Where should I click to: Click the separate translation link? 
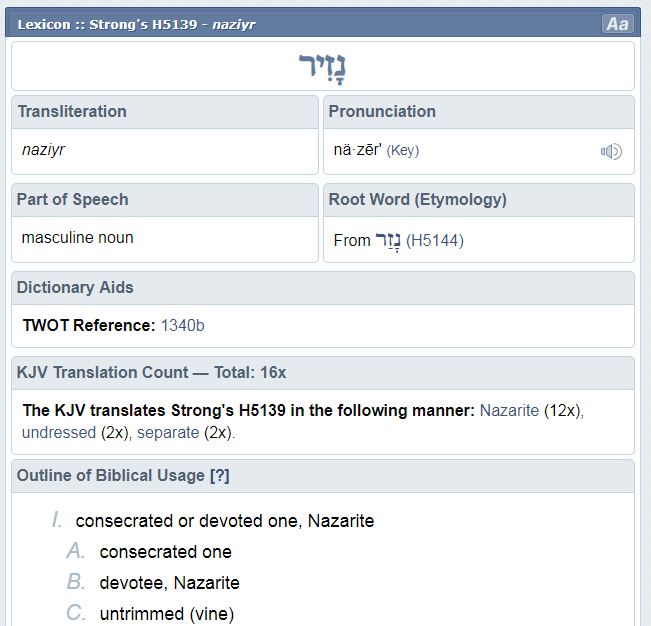pos(168,433)
